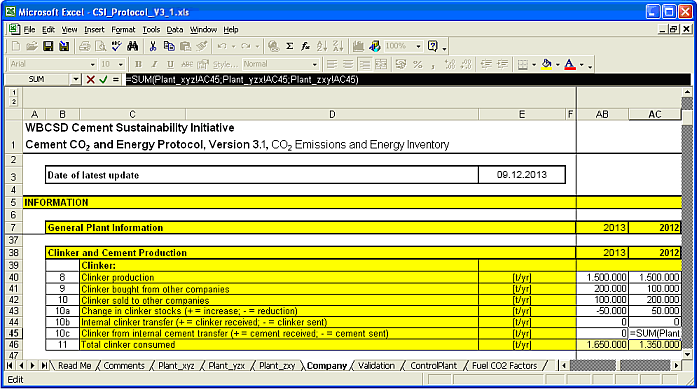The width and height of the screenshot is (697, 389).
Task: Click the Open file folder icon
Action: pyautogui.click(x=32, y=46)
